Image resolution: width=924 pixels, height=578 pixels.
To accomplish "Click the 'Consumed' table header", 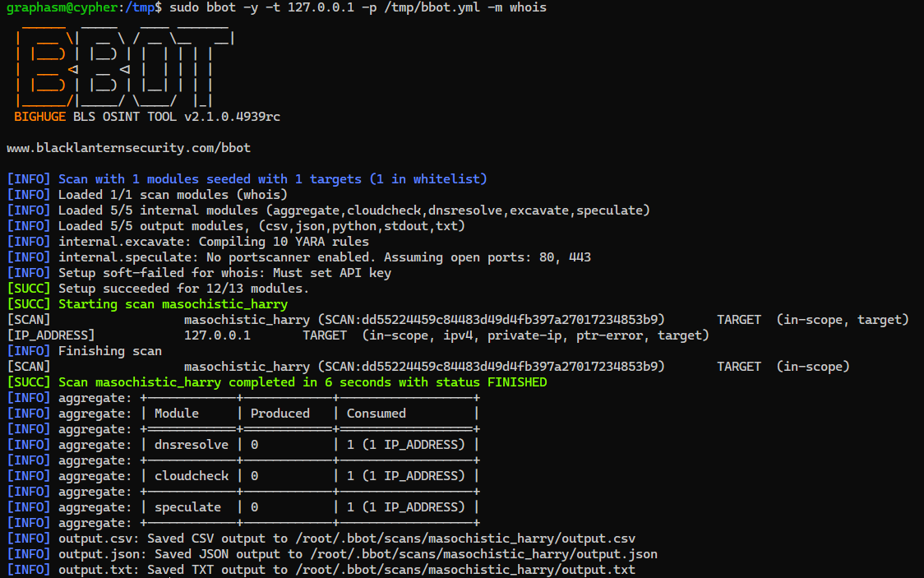I will click(x=376, y=414).
